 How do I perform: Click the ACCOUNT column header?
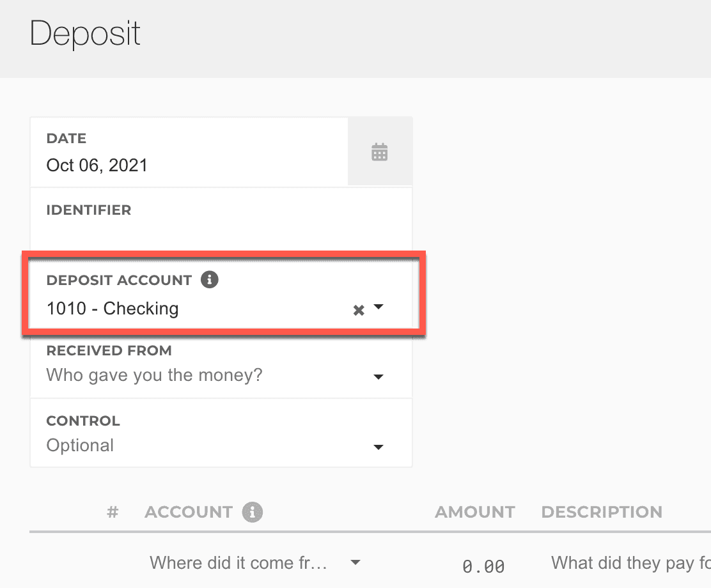coord(188,512)
